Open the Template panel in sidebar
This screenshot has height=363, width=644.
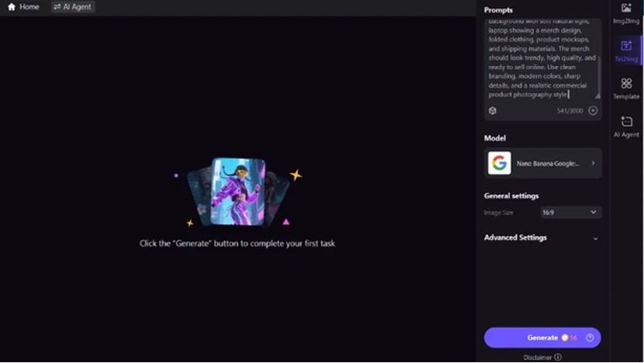point(626,88)
